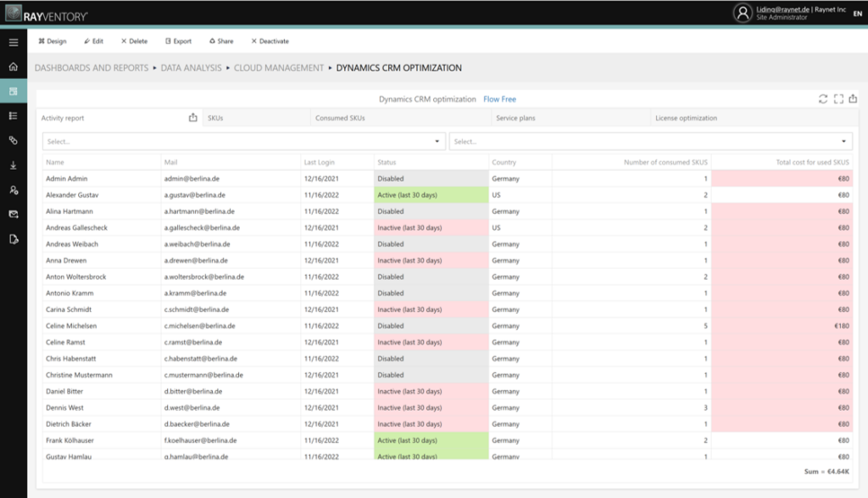The width and height of the screenshot is (868, 498).
Task: Open the user profile avatar icon
Action: 743,13
